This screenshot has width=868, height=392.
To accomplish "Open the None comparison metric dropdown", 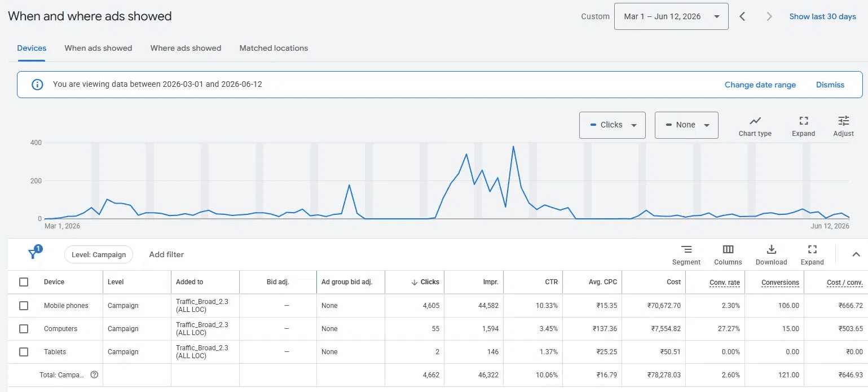I will tap(686, 125).
